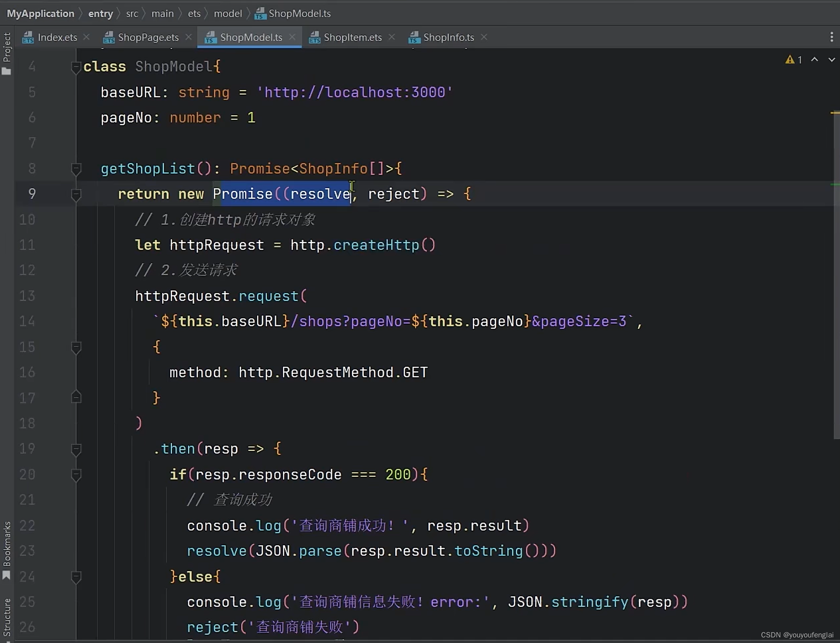This screenshot has height=643, width=840.
Task: Close the ShopItem.ets tab
Action: tap(392, 37)
